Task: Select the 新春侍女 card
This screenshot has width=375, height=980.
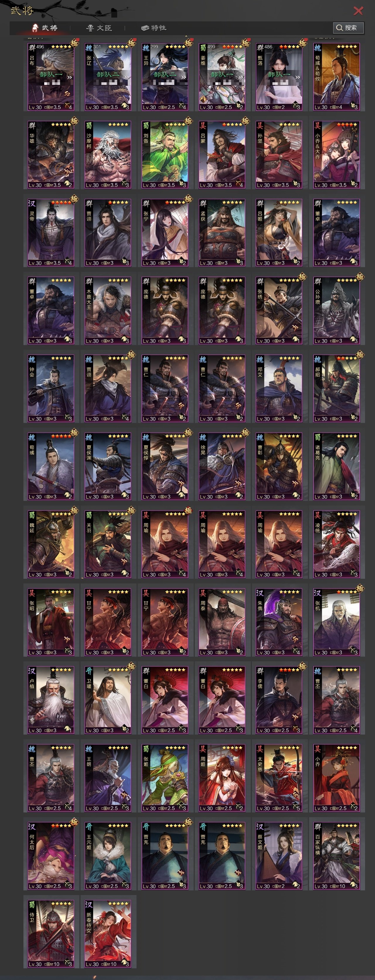Action: point(108,934)
